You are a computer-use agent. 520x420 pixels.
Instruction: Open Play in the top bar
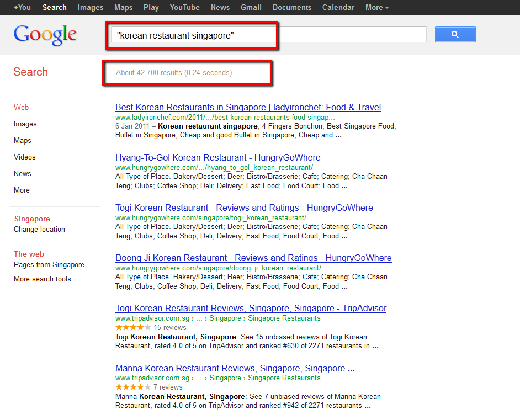(151, 7)
